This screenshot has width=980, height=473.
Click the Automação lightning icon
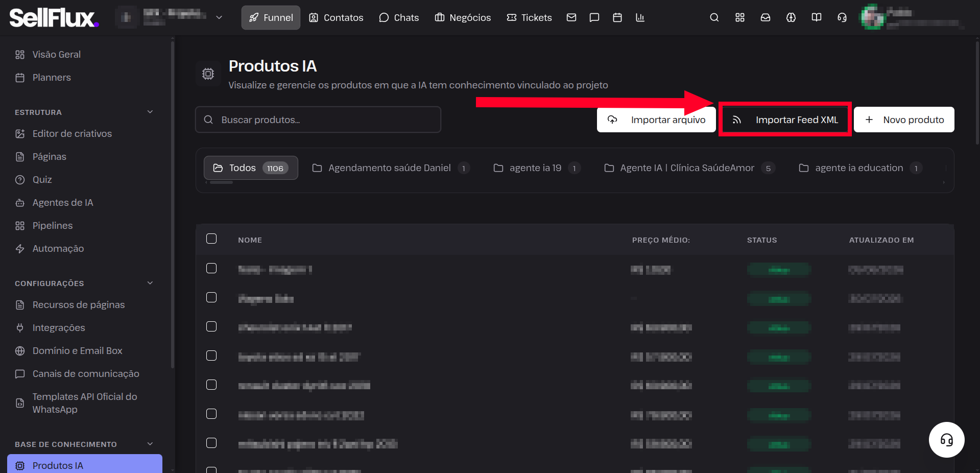pyautogui.click(x=20, y=249)
